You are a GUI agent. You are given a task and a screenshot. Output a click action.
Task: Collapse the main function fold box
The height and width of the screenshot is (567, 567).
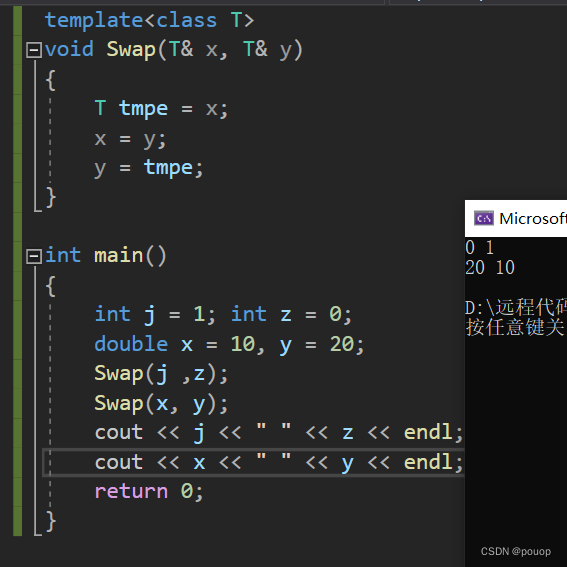(x=34, y=256)
